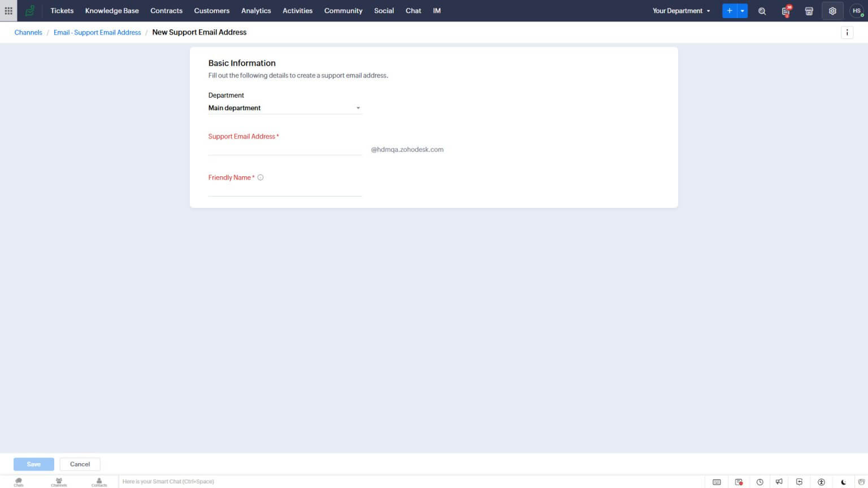Image resolution: width=868 pixels, height=488 pixels.
Task: Go back via Email - Support Email Address breadcrumb
Action: click(97, 32)
